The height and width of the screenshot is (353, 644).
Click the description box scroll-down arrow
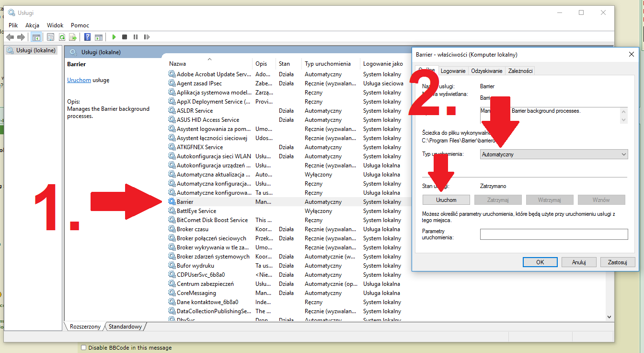pos(623,119)
